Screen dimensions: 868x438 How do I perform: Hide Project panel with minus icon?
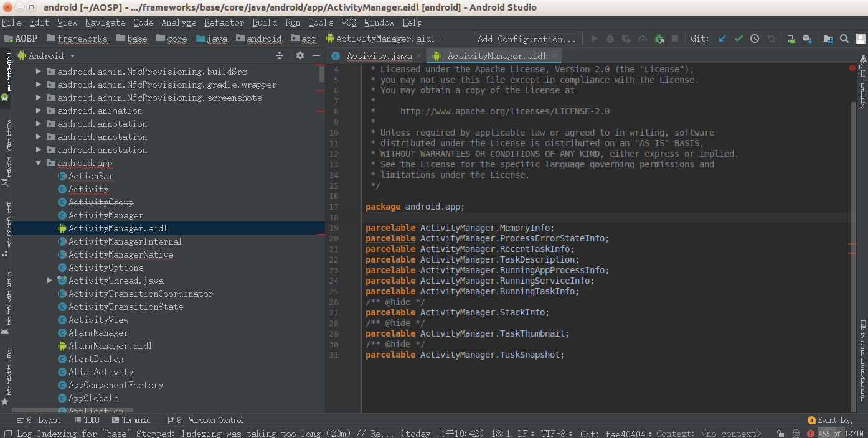pyautogui.click(x=316, y=55)
